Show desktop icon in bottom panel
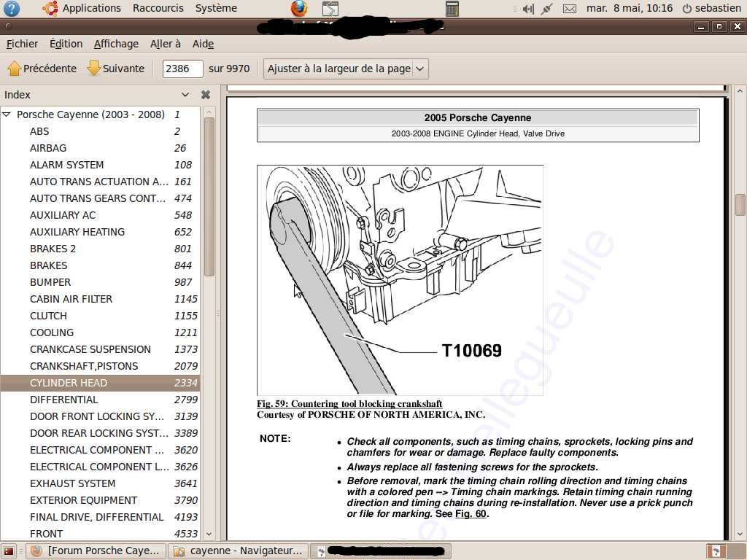This screenshot has height=560, width=747. tap(9, 551)
